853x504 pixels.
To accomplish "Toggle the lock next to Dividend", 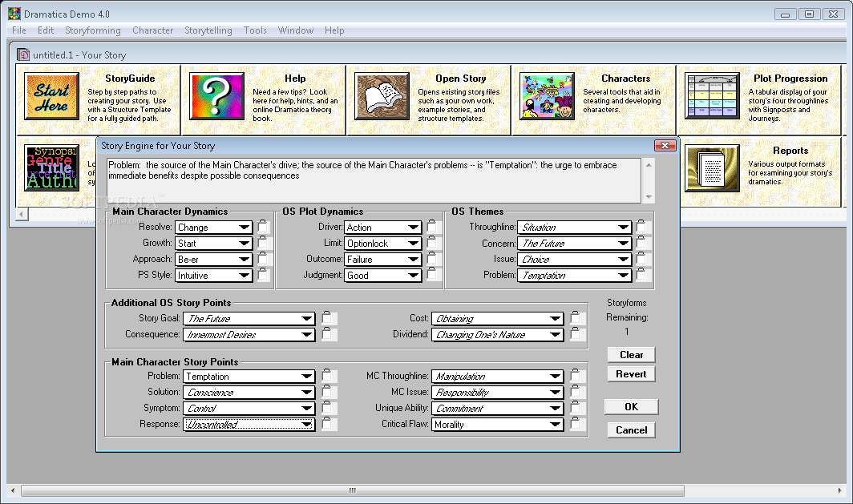I will click(x=575, y=334).
